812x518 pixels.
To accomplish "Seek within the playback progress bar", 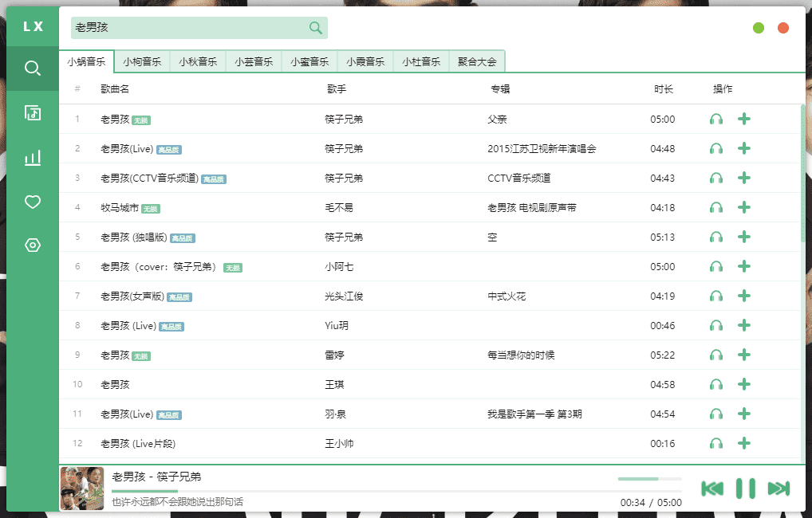I will [x=650, y=479].
